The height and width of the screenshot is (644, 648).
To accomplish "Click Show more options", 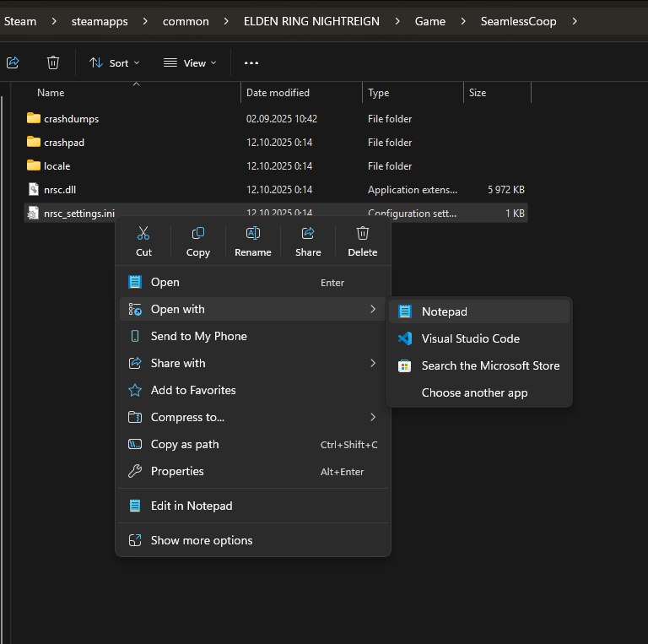I will pyautogui.click(x=202, y=540).
